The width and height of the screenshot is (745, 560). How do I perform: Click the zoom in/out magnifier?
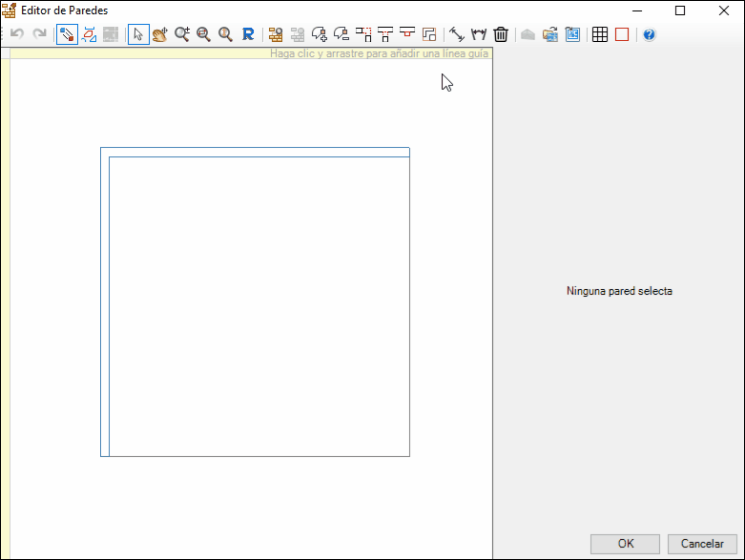point(182,34)
